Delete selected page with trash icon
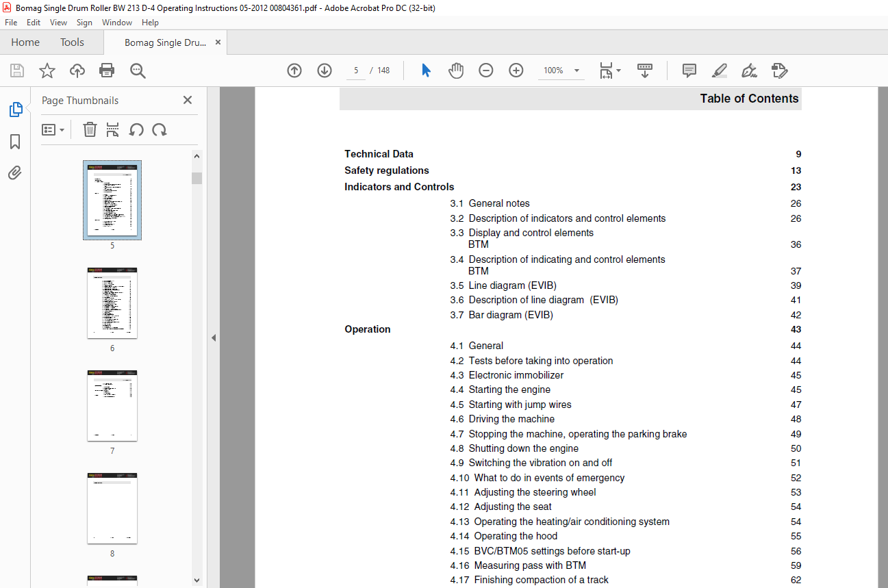This screenshot has height=588, width=888. (x=90, y=129)
